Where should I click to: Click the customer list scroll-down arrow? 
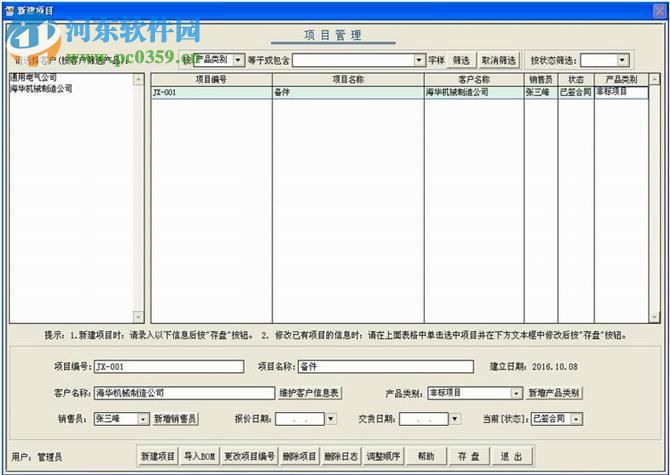[138, 317]
